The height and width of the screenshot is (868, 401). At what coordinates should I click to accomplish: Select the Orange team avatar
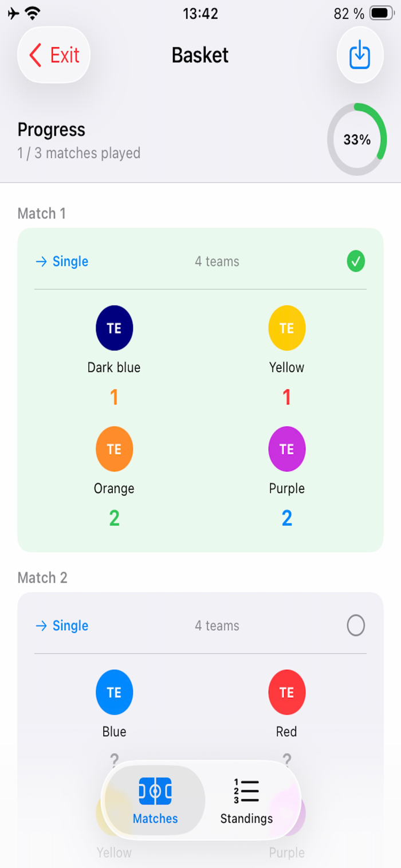pos(114,449)
